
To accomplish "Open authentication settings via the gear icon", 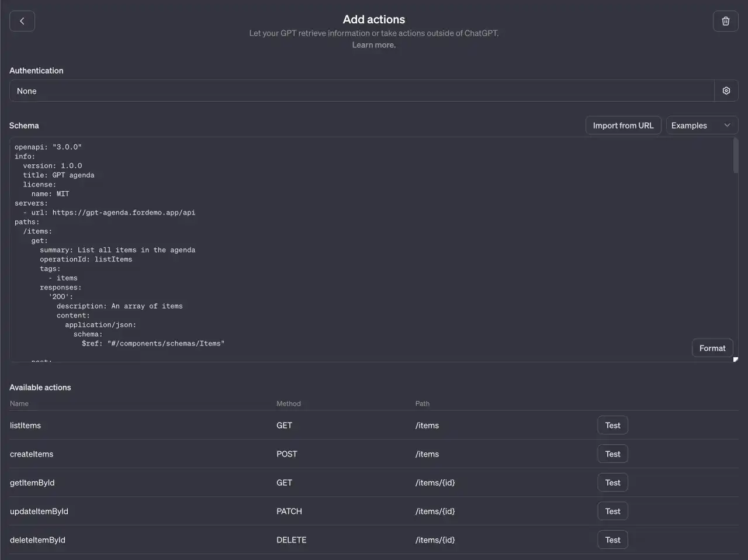I will (726, 91).
